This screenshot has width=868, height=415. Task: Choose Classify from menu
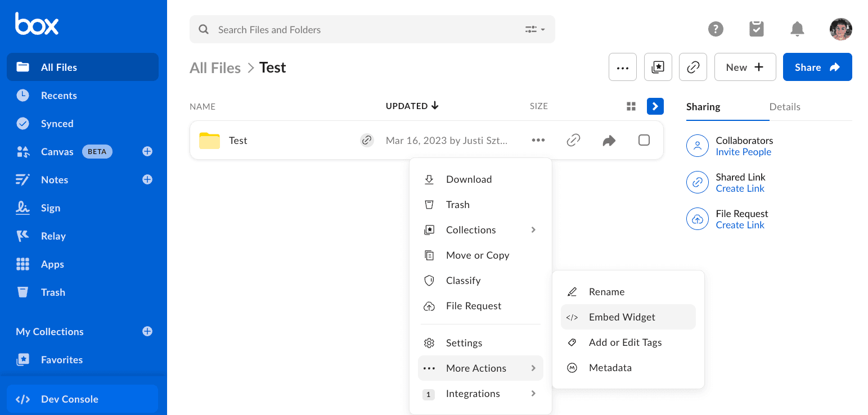(480, 281)
